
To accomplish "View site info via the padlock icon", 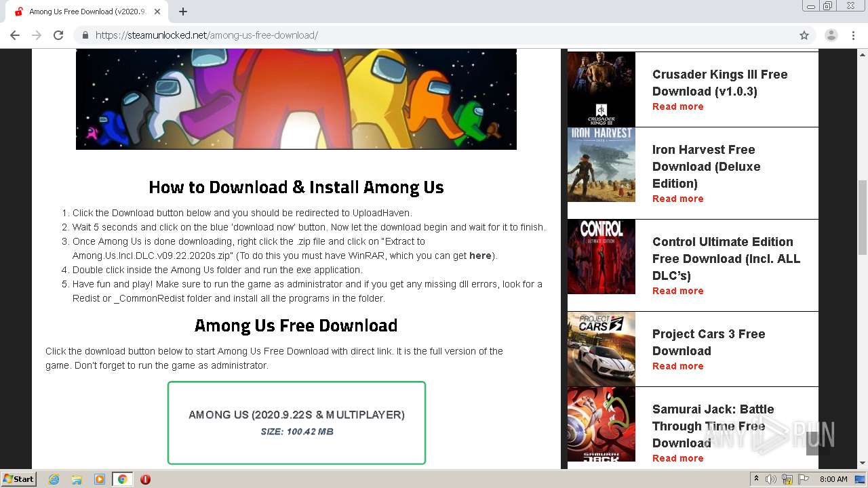I will pos(85,35).
